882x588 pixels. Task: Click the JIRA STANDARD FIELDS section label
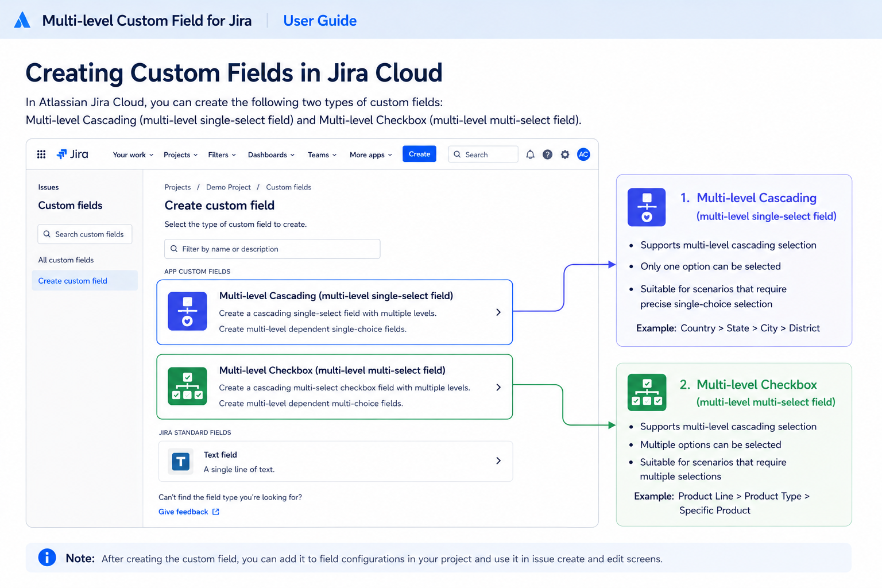tap(195, 432)
